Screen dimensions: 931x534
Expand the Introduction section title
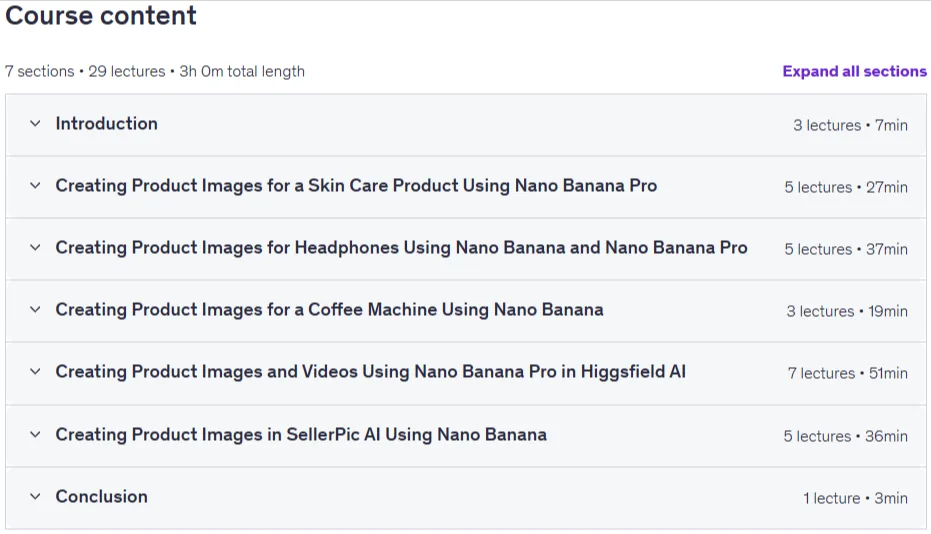click(x=107, y=124)
